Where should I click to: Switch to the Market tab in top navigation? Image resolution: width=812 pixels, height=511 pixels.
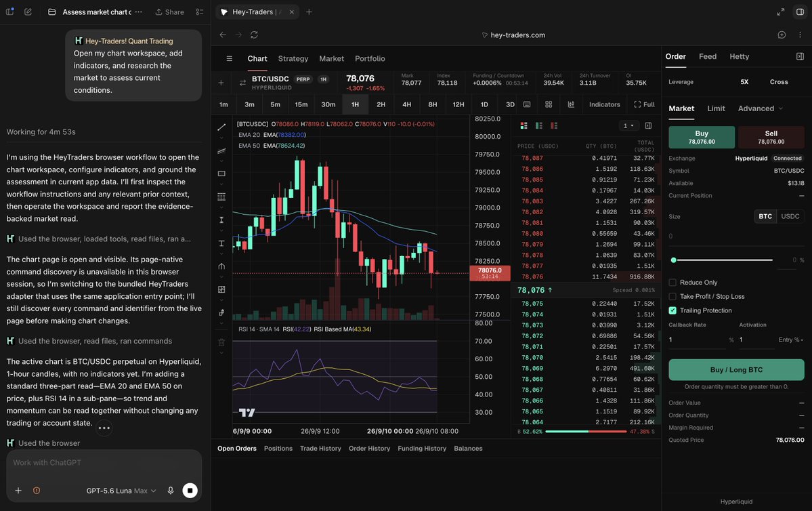331,58
